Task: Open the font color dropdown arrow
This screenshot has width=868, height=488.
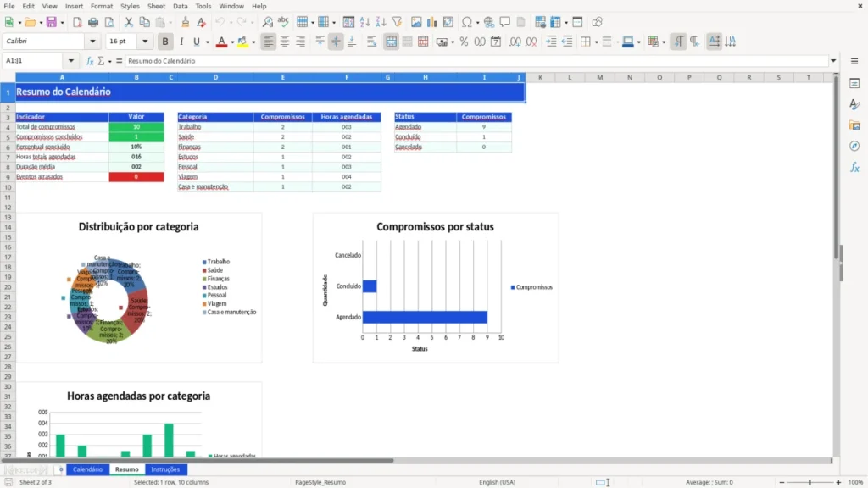Action: [x=232, y=42]
